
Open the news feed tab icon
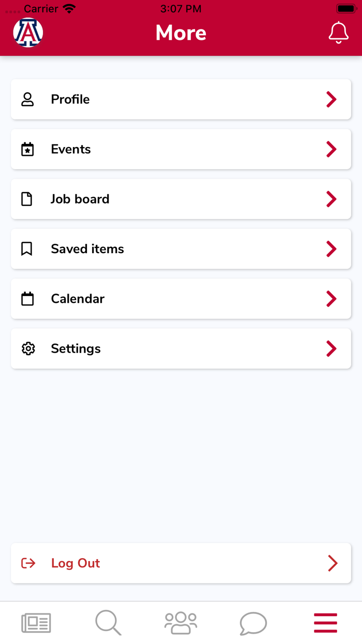[36, 623]
